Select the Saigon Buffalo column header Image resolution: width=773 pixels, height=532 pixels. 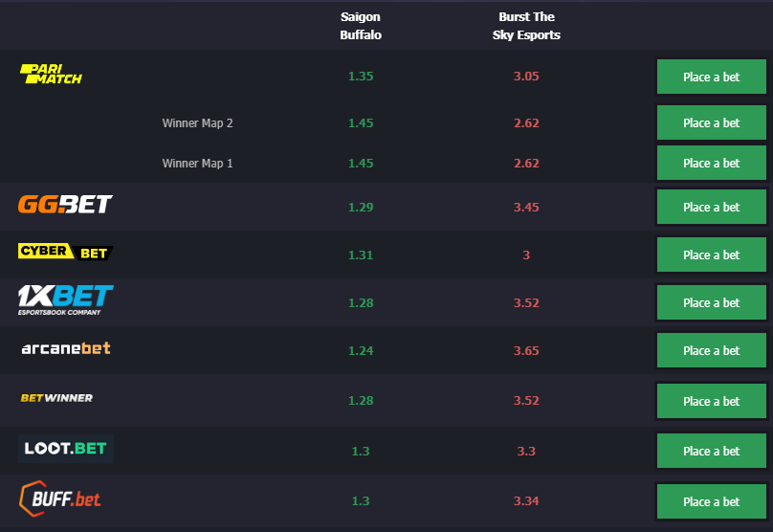coord(361,26)
